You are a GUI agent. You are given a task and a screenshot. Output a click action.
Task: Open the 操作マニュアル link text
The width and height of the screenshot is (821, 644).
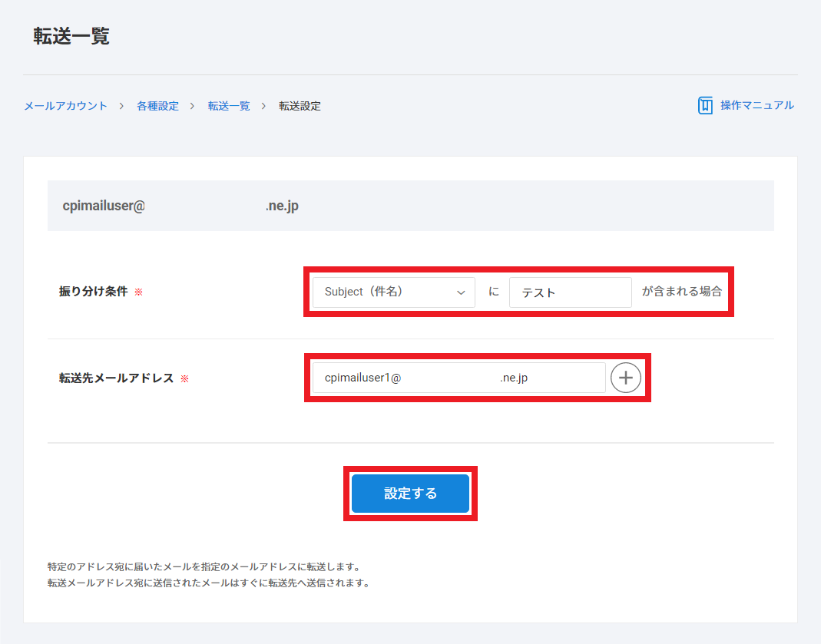pos(756,106)
